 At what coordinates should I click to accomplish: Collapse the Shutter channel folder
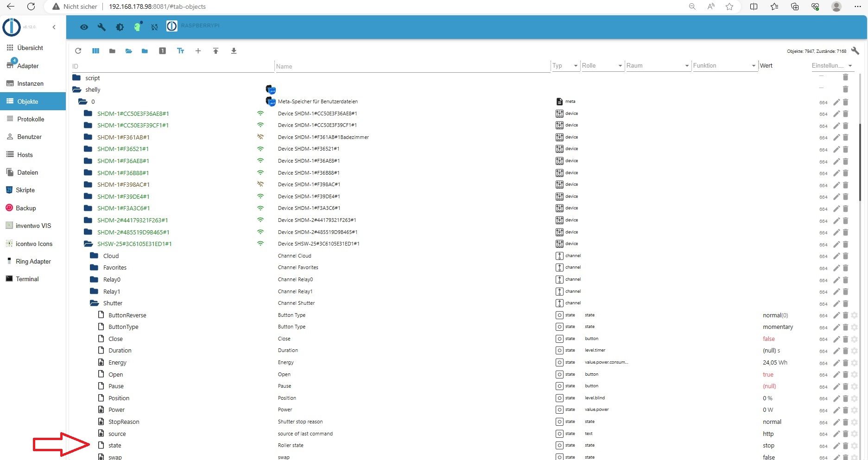[x=94, y=303]
